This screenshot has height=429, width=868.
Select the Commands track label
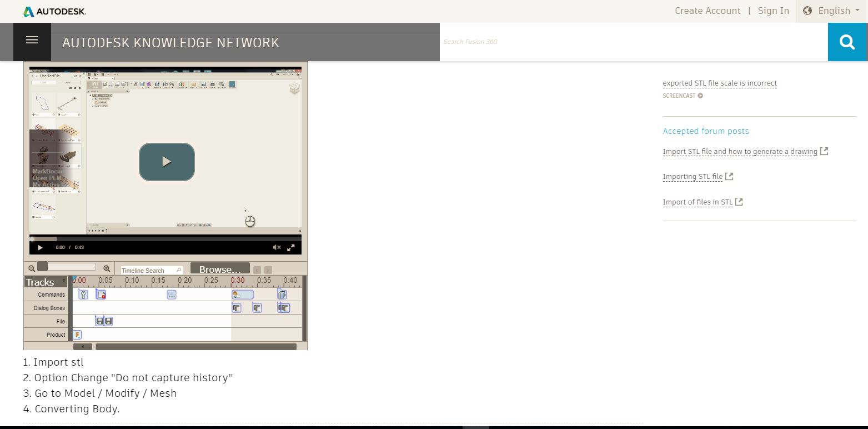(51, 295)
